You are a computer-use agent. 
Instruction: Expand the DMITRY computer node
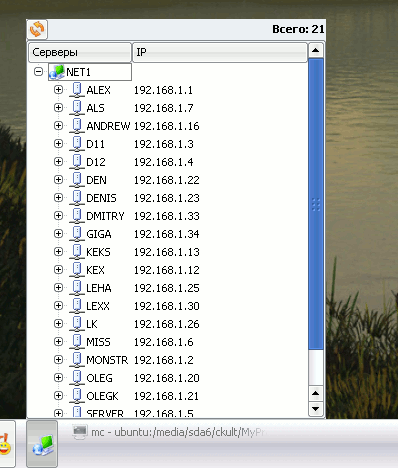point(58,216)
